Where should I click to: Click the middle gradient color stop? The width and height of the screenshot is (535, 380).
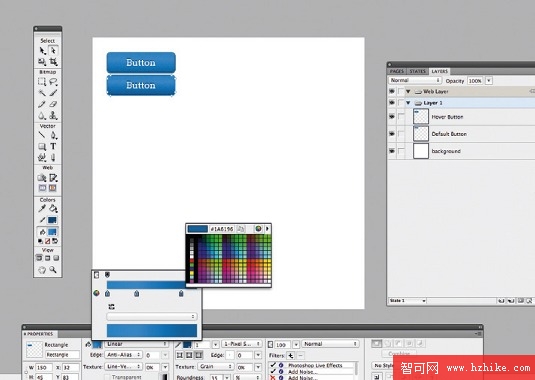coord(137,293)
